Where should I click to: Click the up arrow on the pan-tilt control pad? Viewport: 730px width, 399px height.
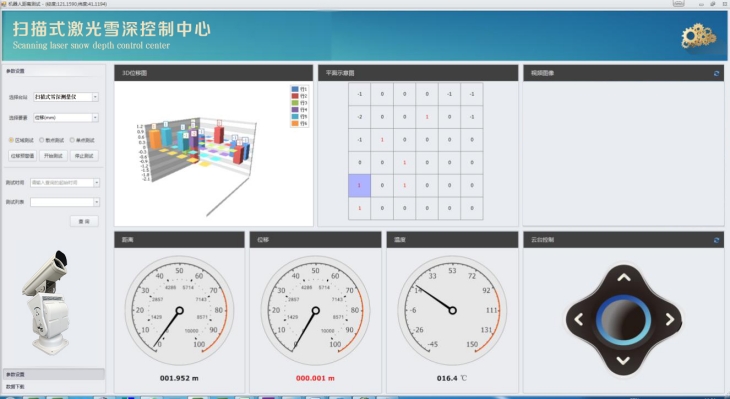click(624, 278)
